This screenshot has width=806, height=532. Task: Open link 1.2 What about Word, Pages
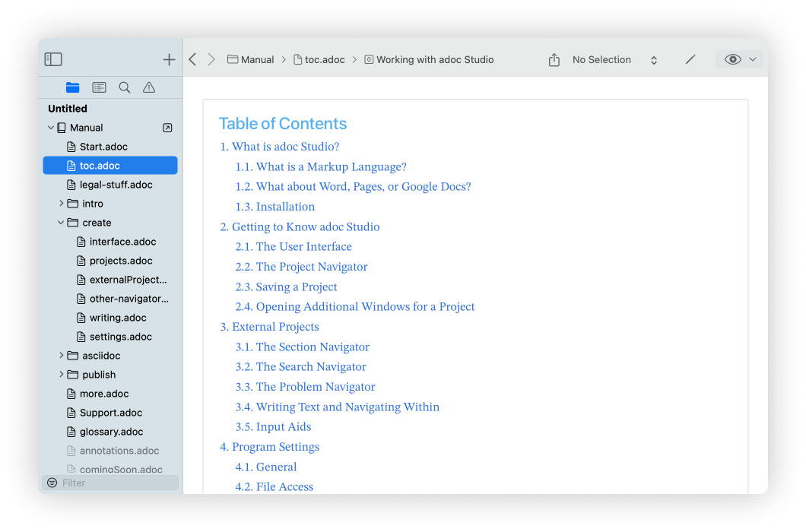[353, 187]
